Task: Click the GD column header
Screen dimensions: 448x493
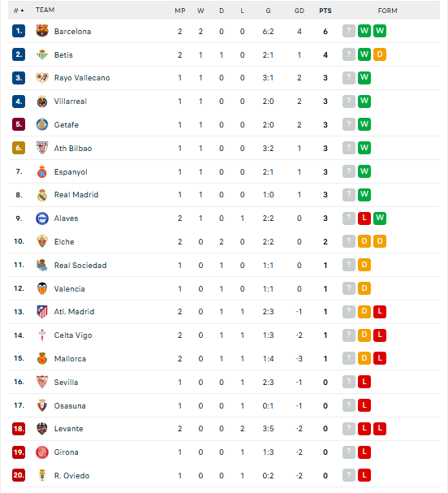Action: [x=299, y=11]
